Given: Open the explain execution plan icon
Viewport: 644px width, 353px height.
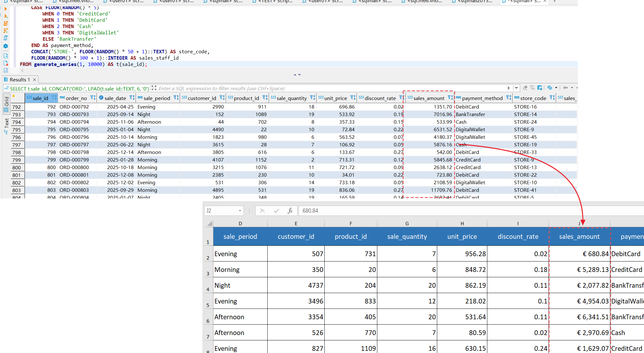Looking at the screenshot, I should 6,38.
